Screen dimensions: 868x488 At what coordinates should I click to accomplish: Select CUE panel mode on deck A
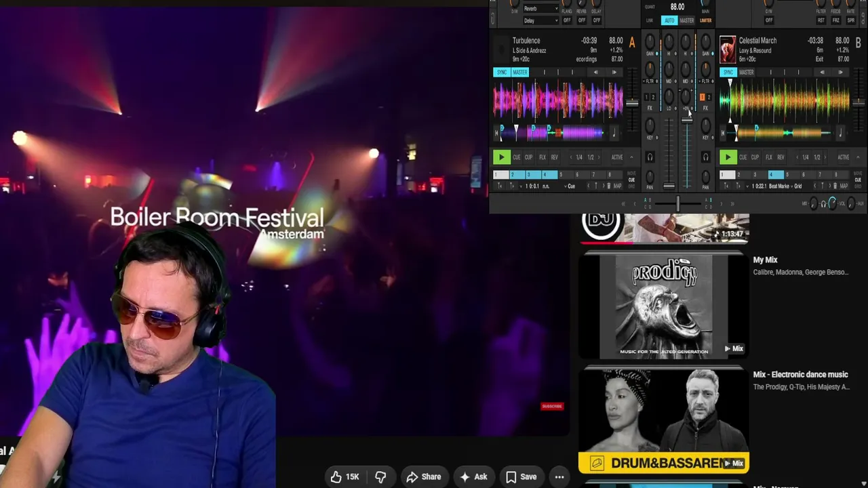(x=632, y=180)
